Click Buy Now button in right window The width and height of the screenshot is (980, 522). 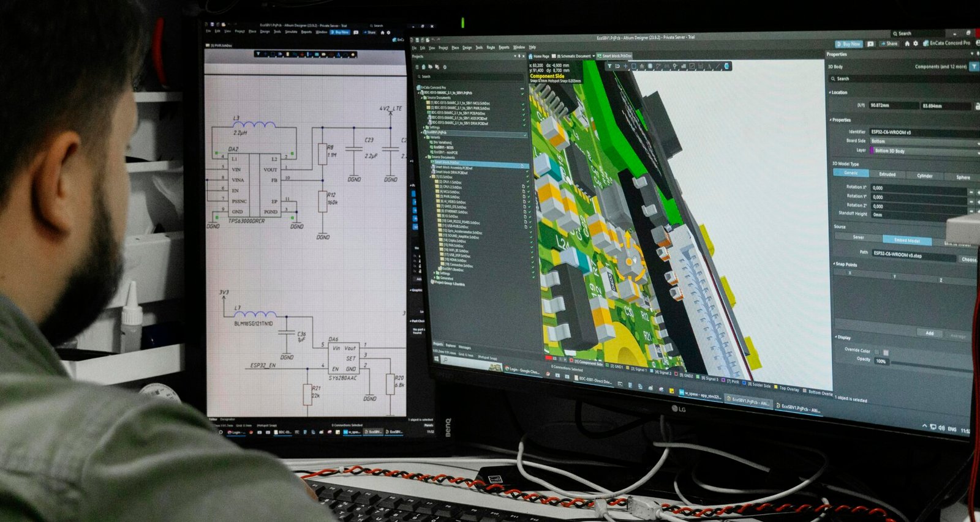coord(849,44)
